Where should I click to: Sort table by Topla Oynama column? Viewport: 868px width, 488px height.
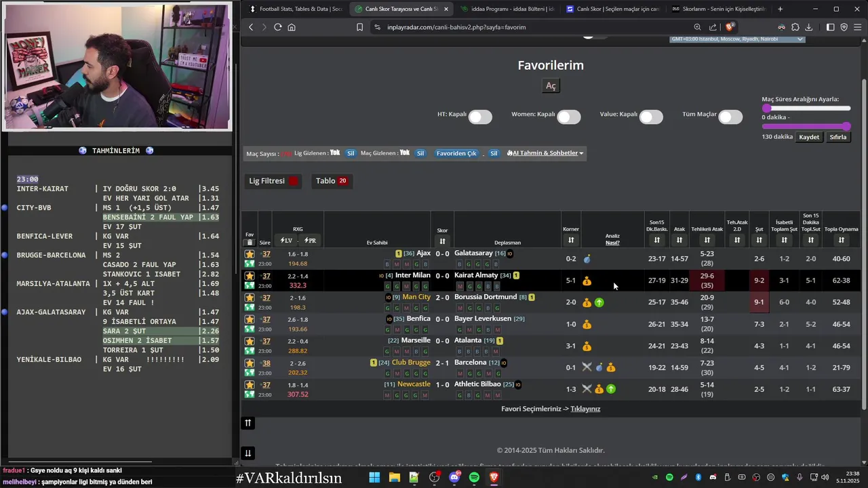842,240
